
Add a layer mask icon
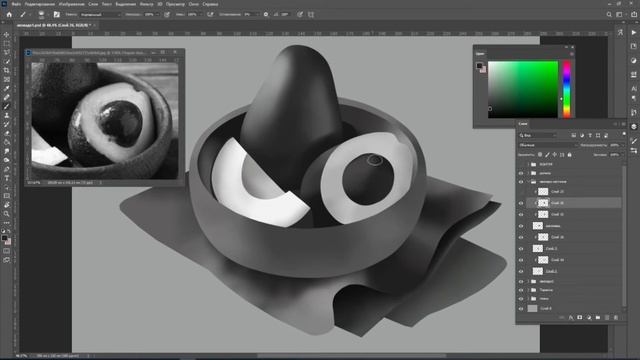580,318
